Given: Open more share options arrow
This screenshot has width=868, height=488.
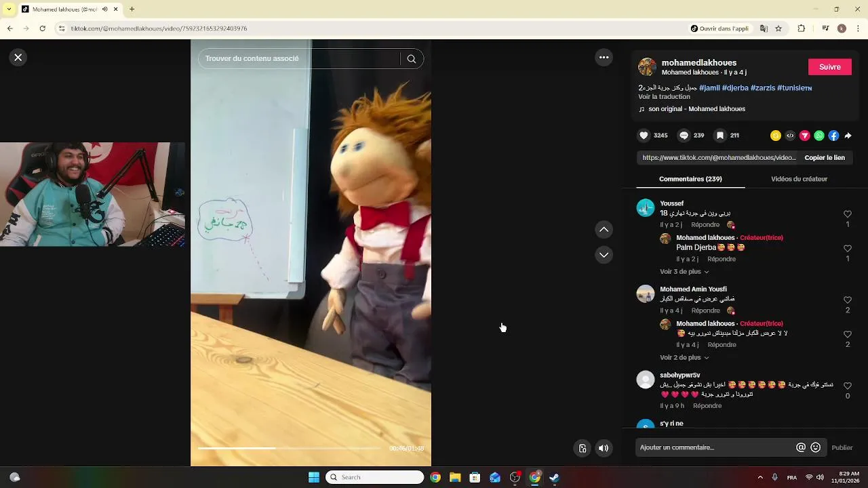Looking at the screenshot, I should (848, 136).
